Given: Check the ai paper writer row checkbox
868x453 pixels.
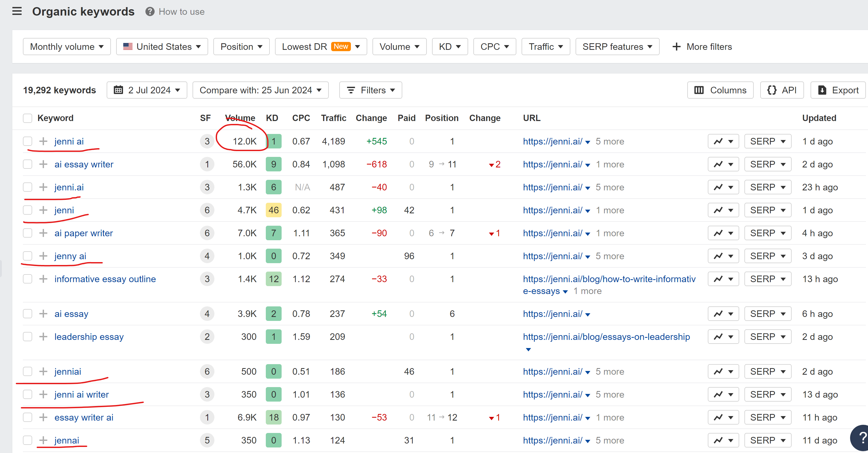Looking at the screenshot, I should pos(27,233).
